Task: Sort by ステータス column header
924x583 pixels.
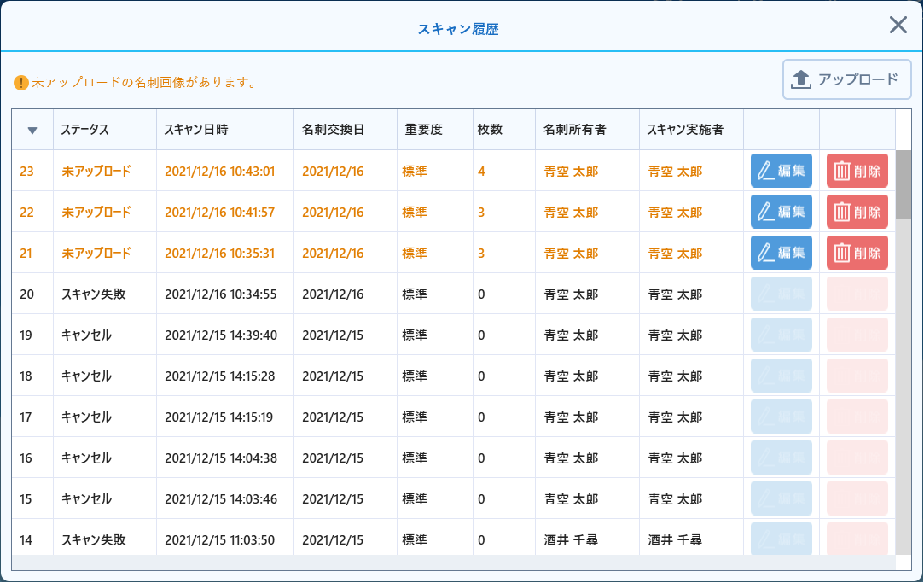Action: coord(85,130)
